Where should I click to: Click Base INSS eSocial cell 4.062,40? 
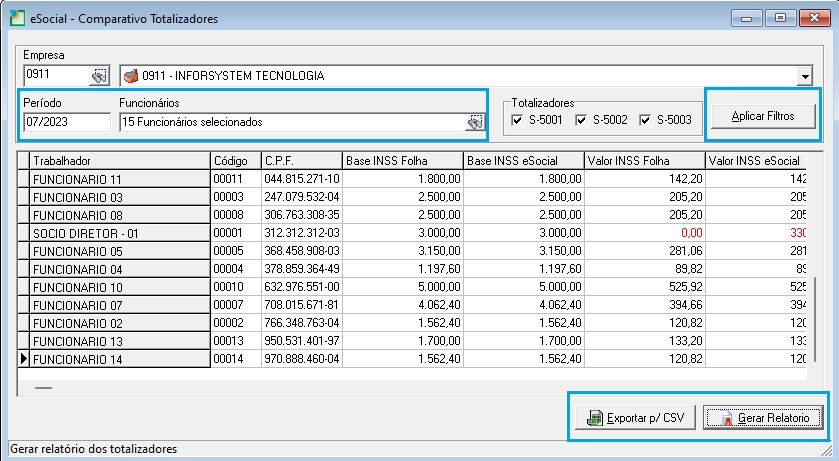click(x=524, y=305)
